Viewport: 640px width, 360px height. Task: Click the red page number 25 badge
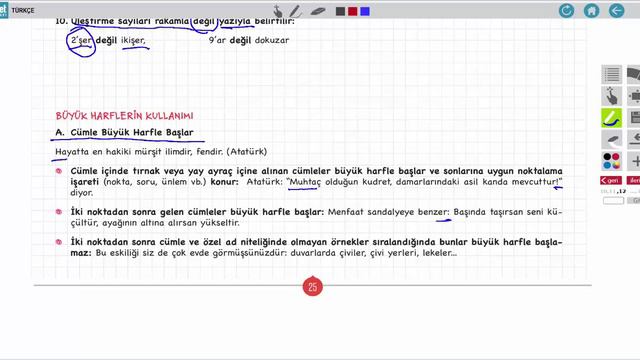pyautogui.click(x=313, y=287)
